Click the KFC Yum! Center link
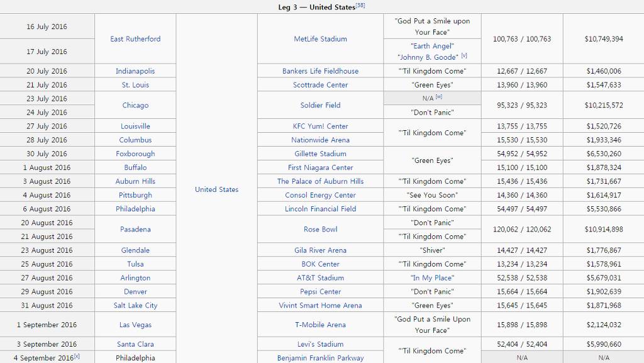 (x=320, y=126)
